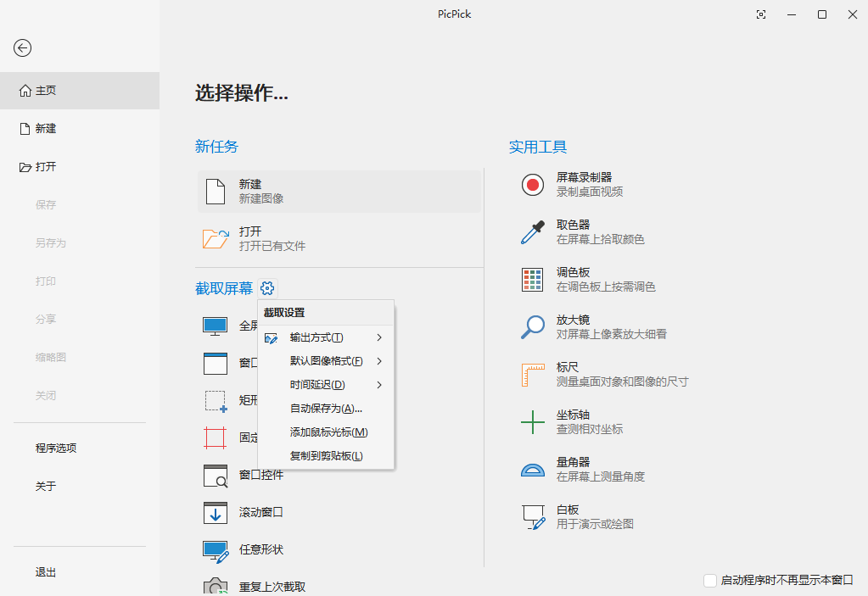Click the capture icon in title bar
868x596 pixels.
pyautogui.click(x=761, y=15)
